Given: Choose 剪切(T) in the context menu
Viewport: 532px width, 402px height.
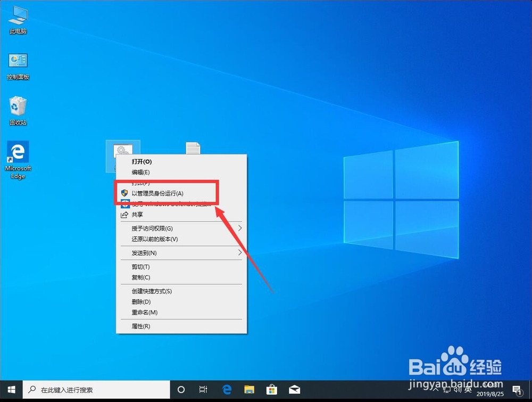Looking at the screenshot, I should tap(181, 267).
